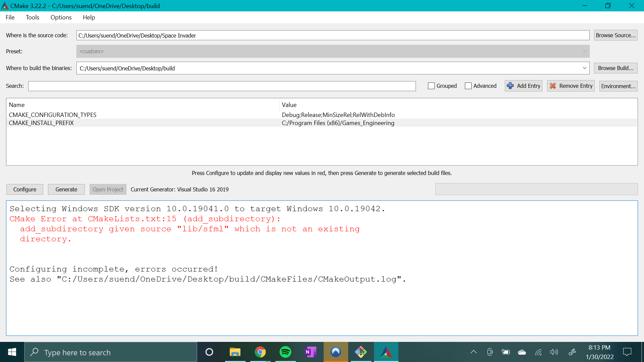Open the Windows Start menu
Viewport: 644px width, 362px height.
click(x=12, y=352)
